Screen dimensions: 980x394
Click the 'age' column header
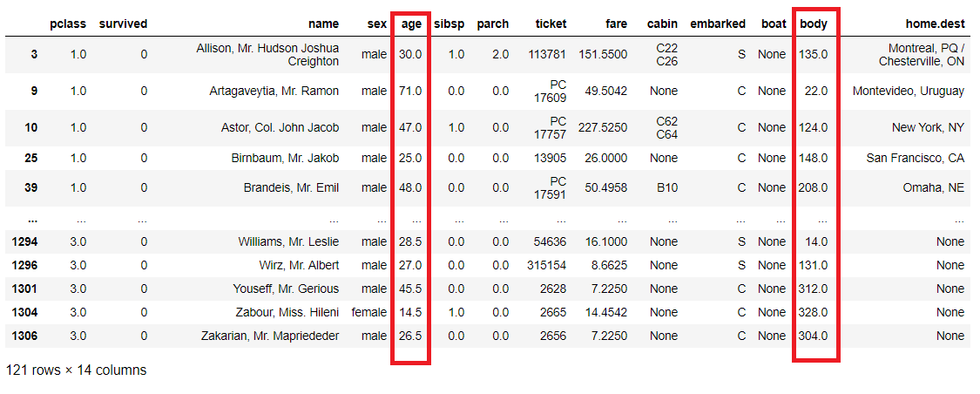click(x=411, y=24)
